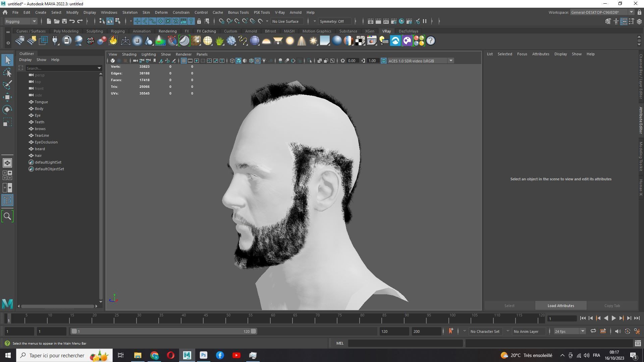Toggle smooth shade all viewport icon

click(238, 61)
